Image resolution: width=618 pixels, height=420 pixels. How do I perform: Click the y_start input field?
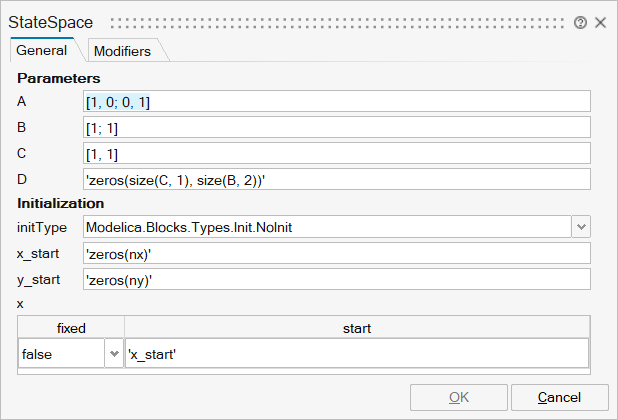[337, 279]
